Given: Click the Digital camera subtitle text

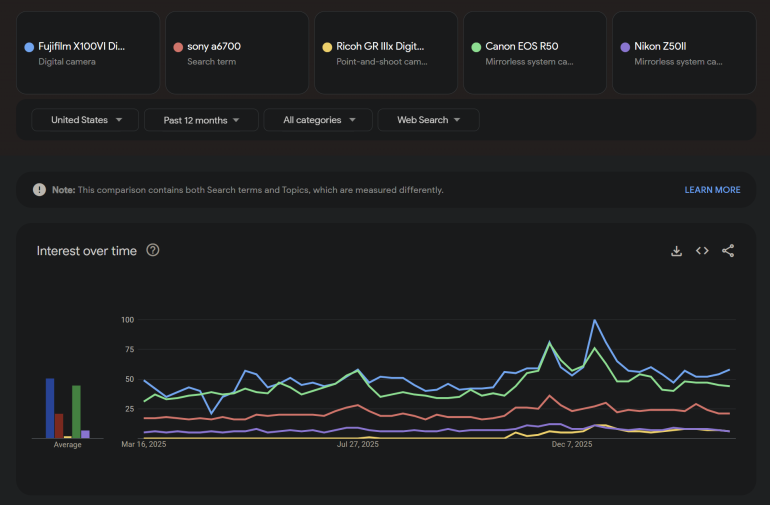Looking at the screenshot, I should click(x=67, y=62).
